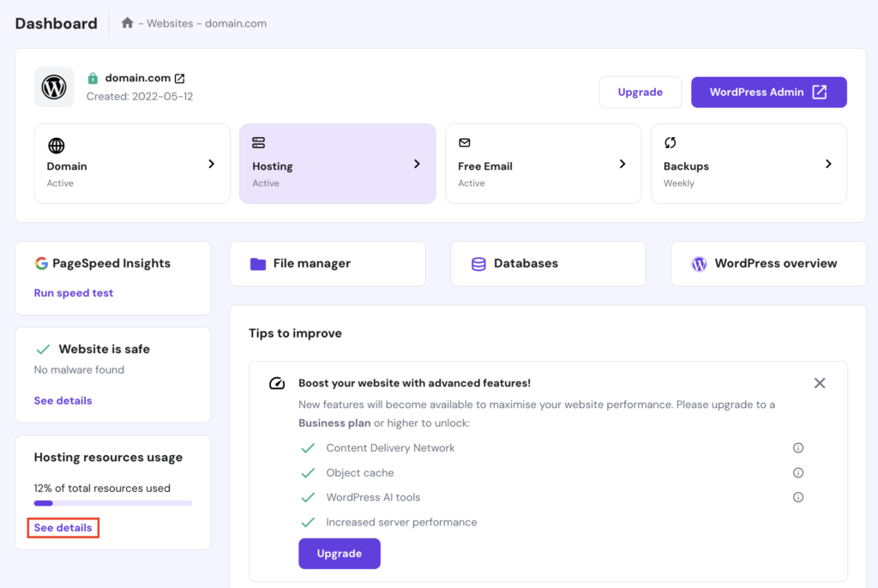Screen dimensions: 878x588
Task: Open the info tooltip for Content Delivery Network
Action: coord(797,447)
